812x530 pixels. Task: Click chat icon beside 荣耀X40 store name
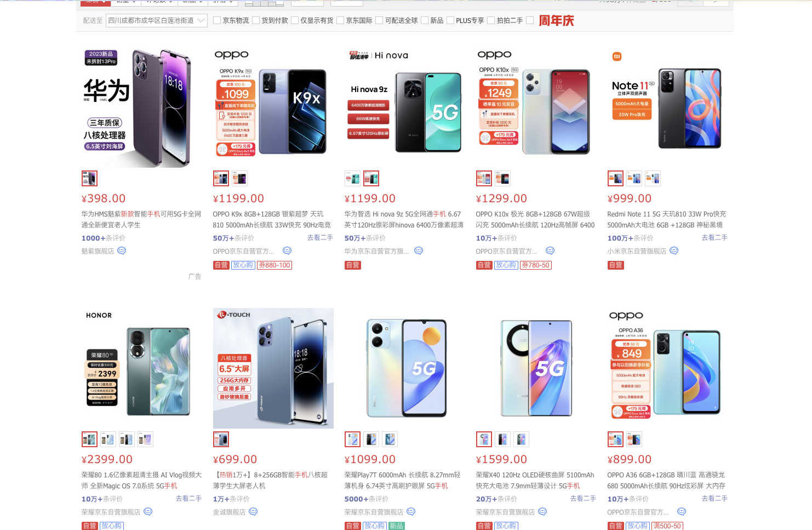click(542, 511)
